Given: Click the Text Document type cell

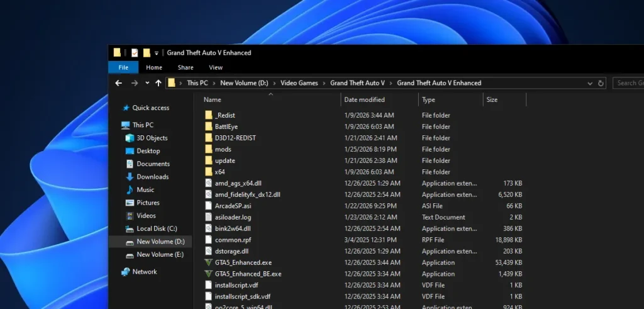Looking at the screenshot, I should 443,217.
